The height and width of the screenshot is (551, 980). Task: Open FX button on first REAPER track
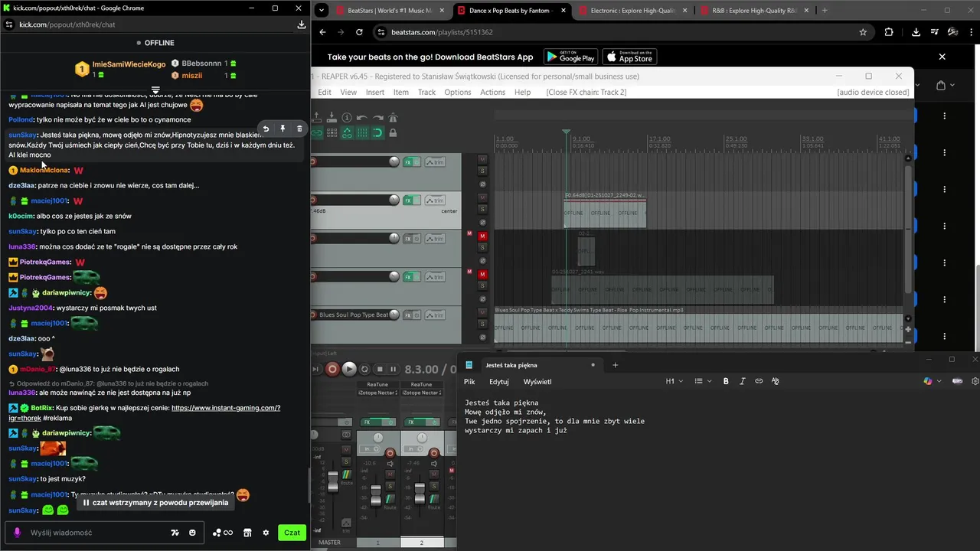coord(408,161)
